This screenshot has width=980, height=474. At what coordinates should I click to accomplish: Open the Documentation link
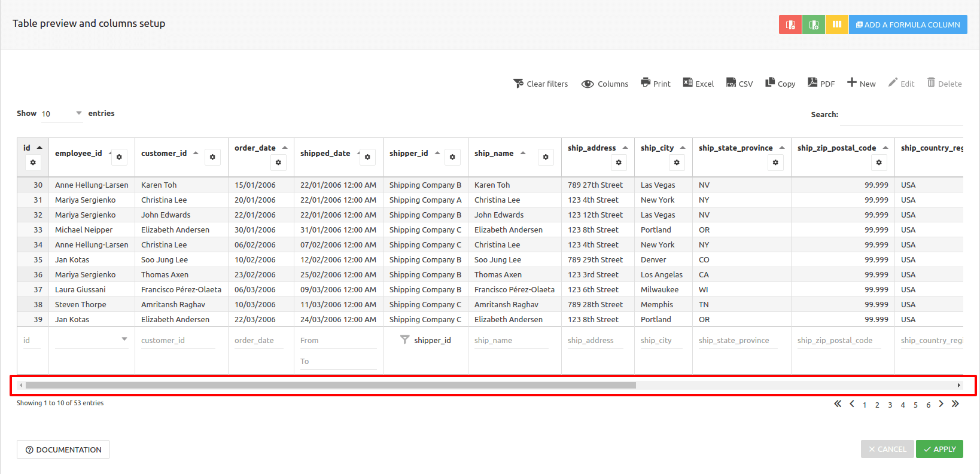[x=63, y=449]
